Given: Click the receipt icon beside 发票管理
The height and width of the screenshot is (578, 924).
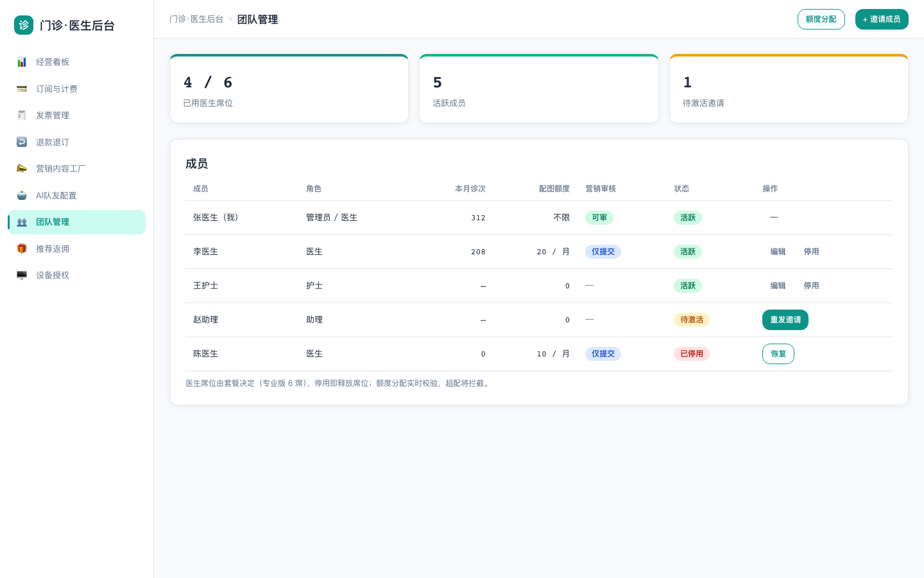Looking at the screenshot, I should (22, 116).
